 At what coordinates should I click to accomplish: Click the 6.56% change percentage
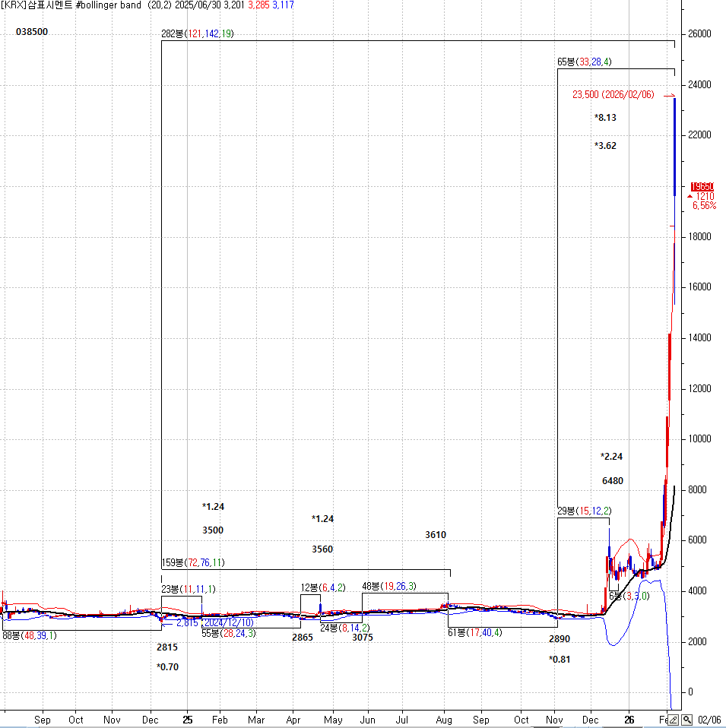(703, 206)
